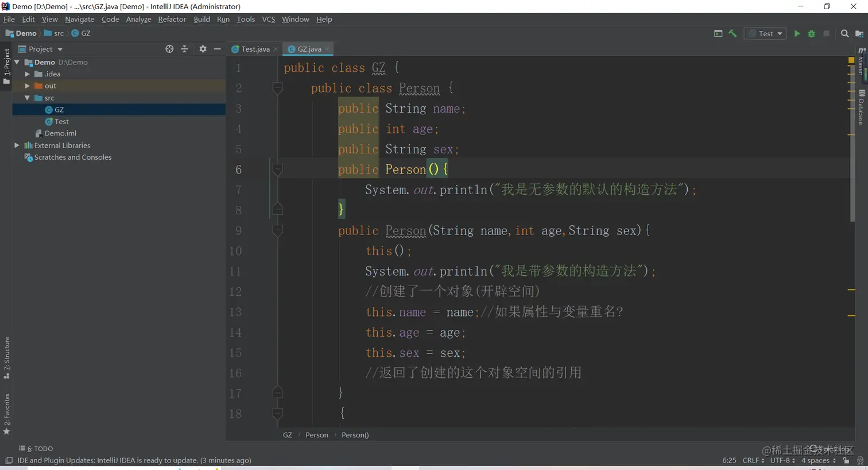Open the CRLF line separator selector
Image resolution: width=868 pixels, height=470 pixels.
753,460
